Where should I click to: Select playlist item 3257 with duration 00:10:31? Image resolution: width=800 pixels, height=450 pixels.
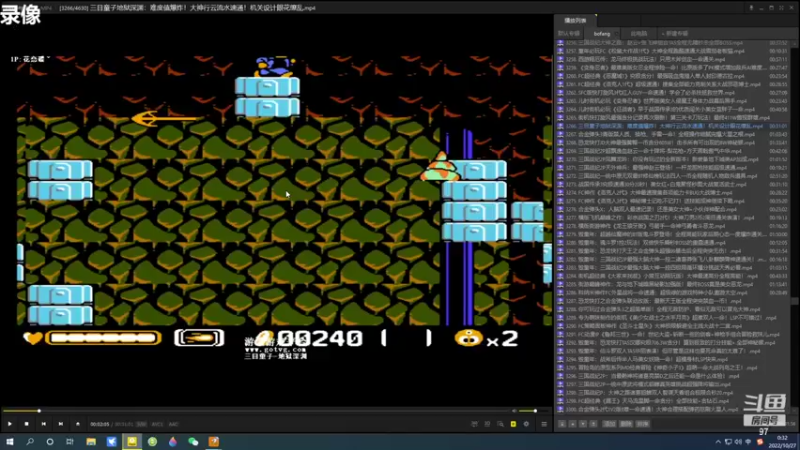click(x=672, y=51)
